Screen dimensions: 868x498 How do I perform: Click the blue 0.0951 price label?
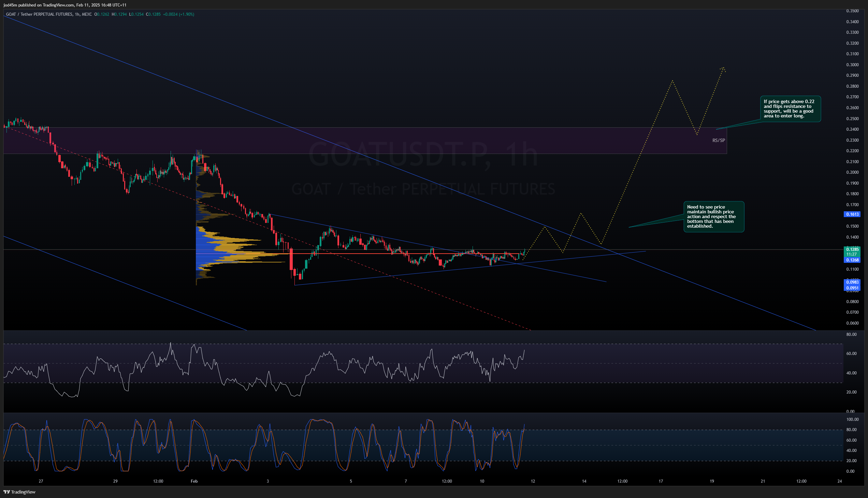pos(852,288)
